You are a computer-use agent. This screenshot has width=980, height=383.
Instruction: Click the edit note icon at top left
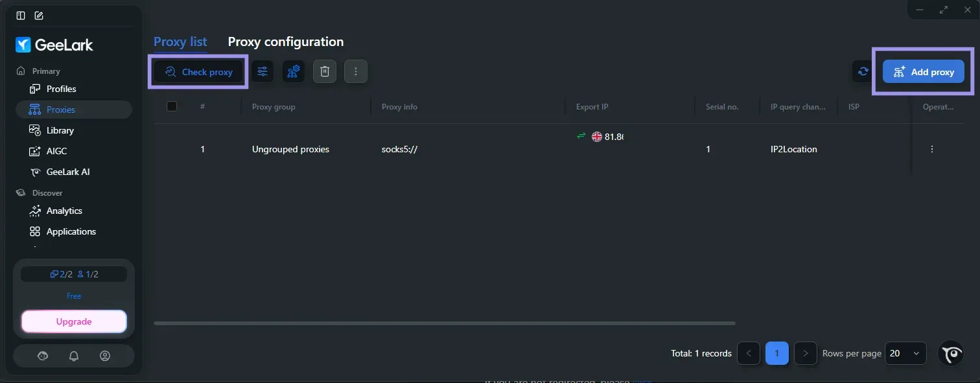(39, 16)
